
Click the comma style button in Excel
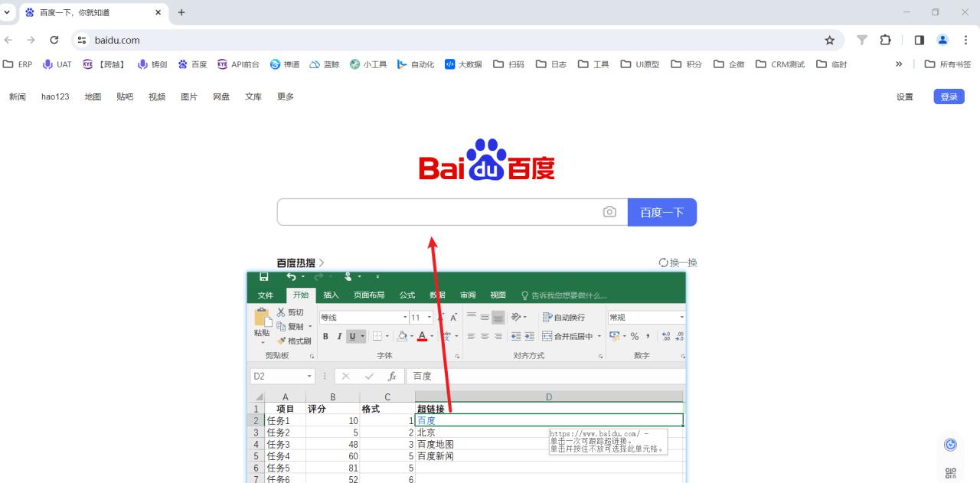click(648, 336)
